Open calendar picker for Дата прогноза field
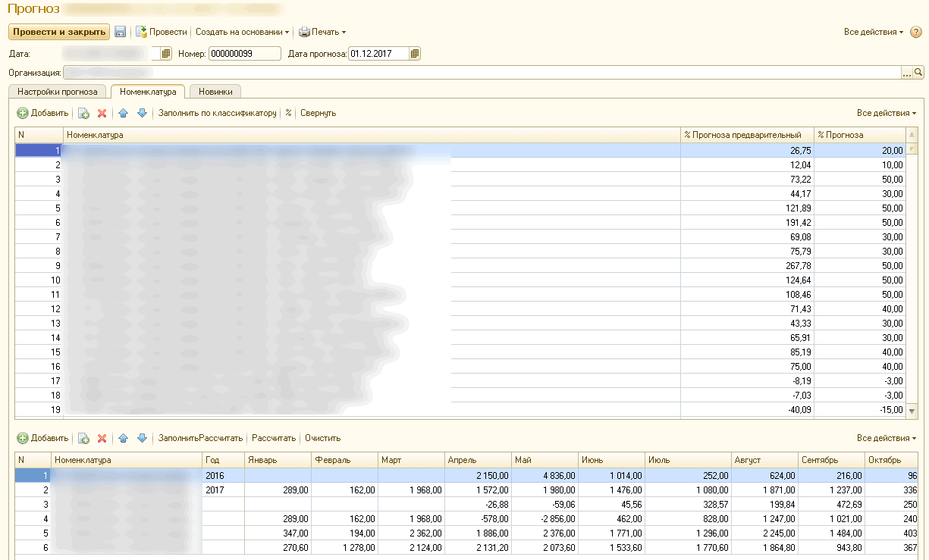Image resolution: width=929 pixels, height=560 pixels. pos(415,54)
